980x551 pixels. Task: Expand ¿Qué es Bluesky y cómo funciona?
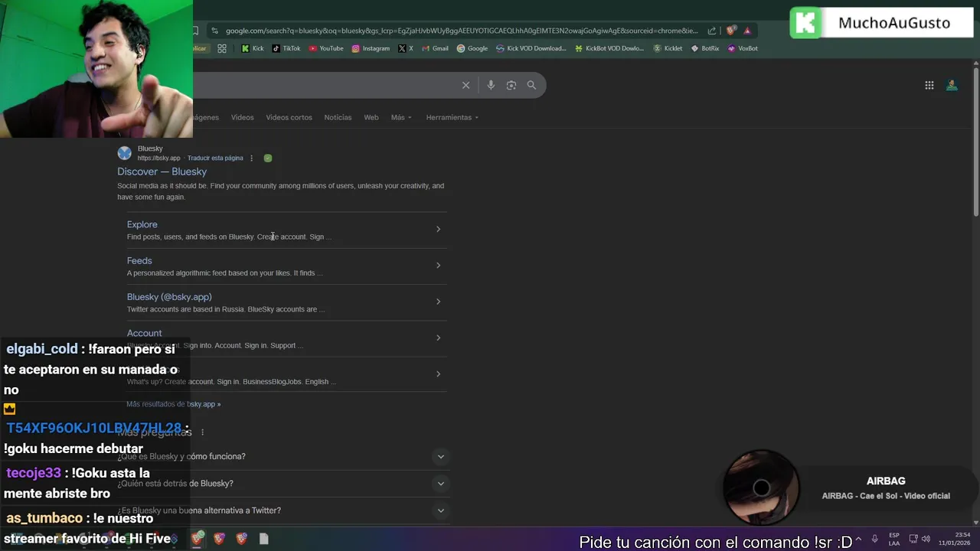point(440,457)
